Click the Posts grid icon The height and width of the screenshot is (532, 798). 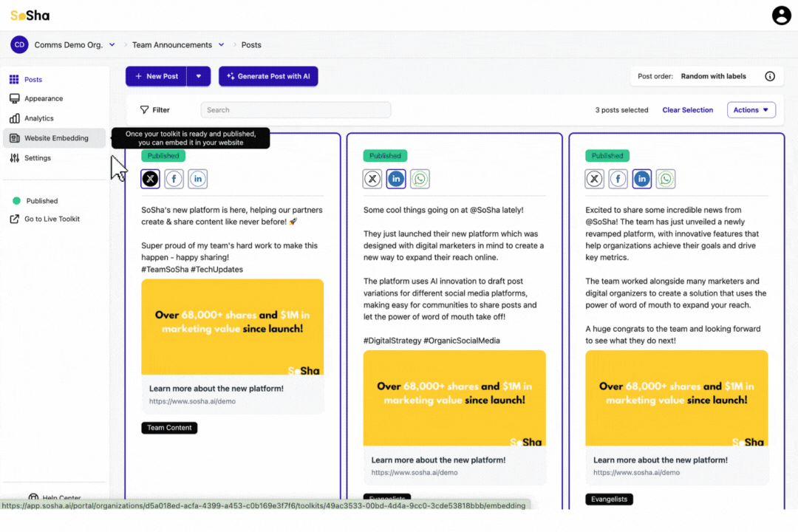click(x=14, y=79)
